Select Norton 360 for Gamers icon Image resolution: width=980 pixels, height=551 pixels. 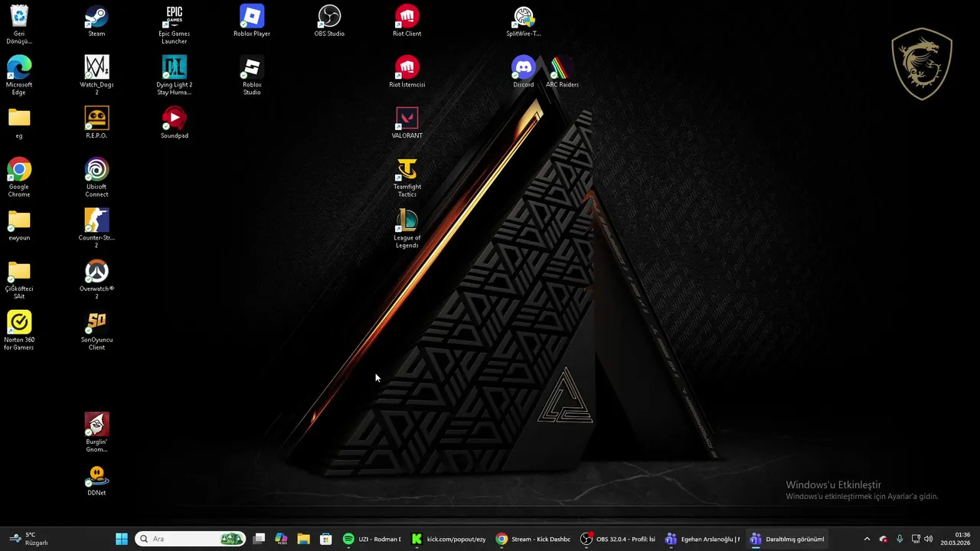19,330
